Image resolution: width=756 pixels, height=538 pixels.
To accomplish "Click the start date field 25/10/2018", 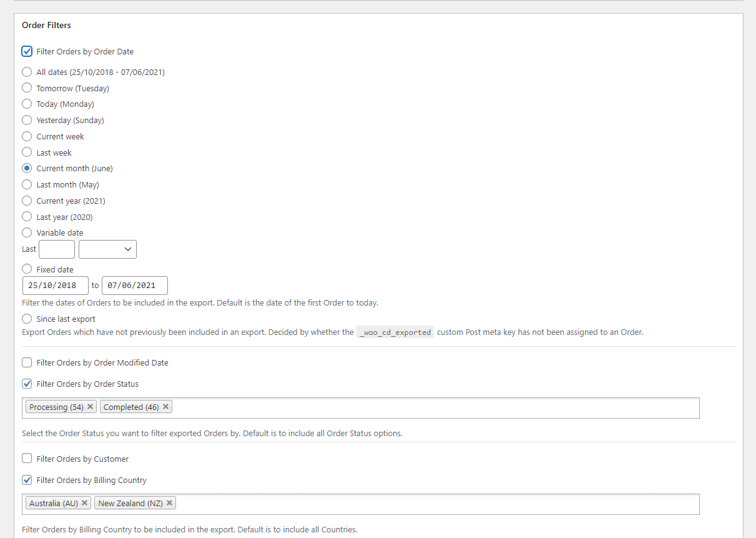I will 55,286.
